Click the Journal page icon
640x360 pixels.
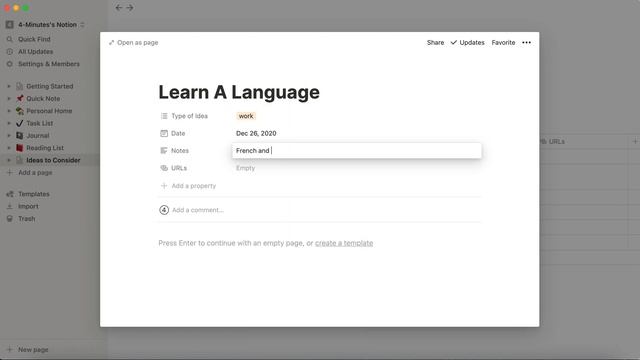[20, 136]
